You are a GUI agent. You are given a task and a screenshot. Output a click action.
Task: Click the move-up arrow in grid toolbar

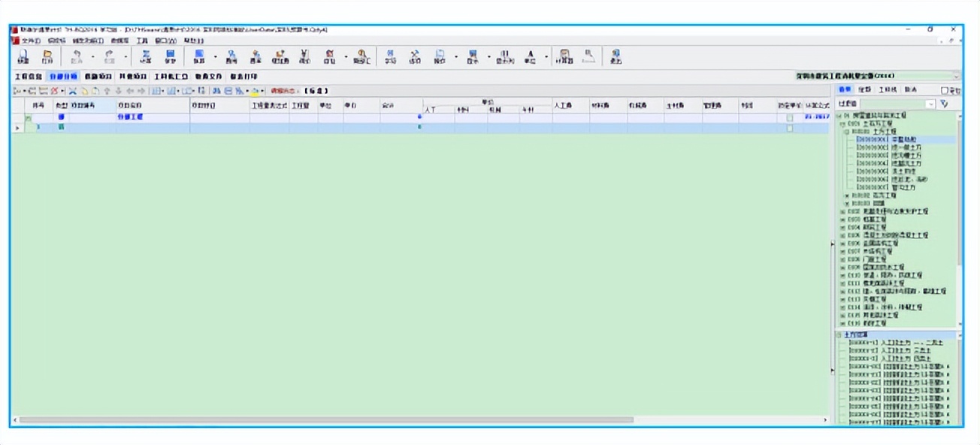tap(107, 91)
